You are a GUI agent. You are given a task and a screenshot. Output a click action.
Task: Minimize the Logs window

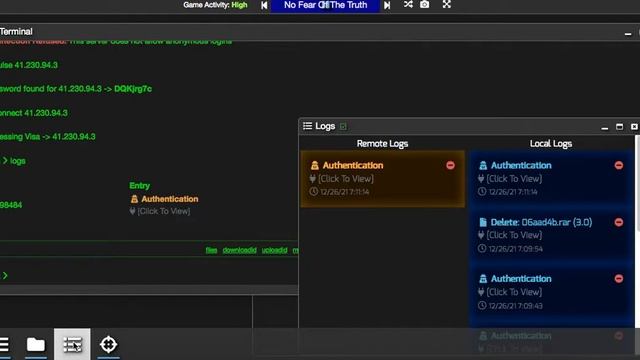(604, 127)
